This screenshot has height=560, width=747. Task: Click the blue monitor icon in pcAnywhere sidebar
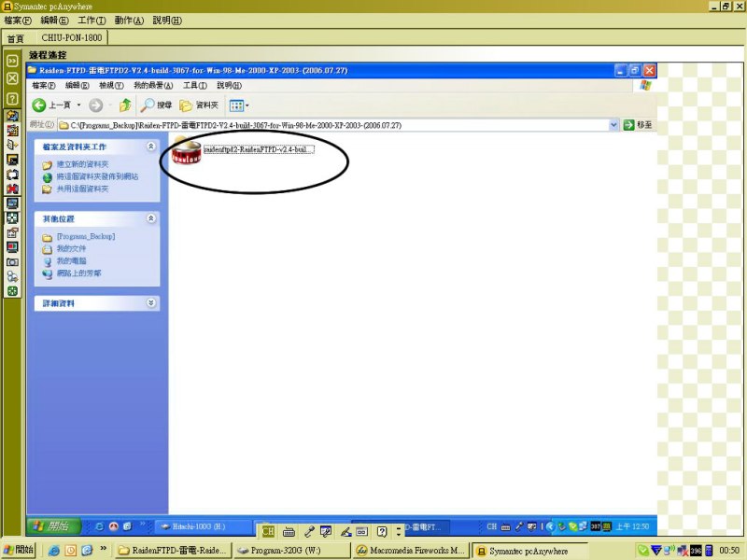pos(12,203)
